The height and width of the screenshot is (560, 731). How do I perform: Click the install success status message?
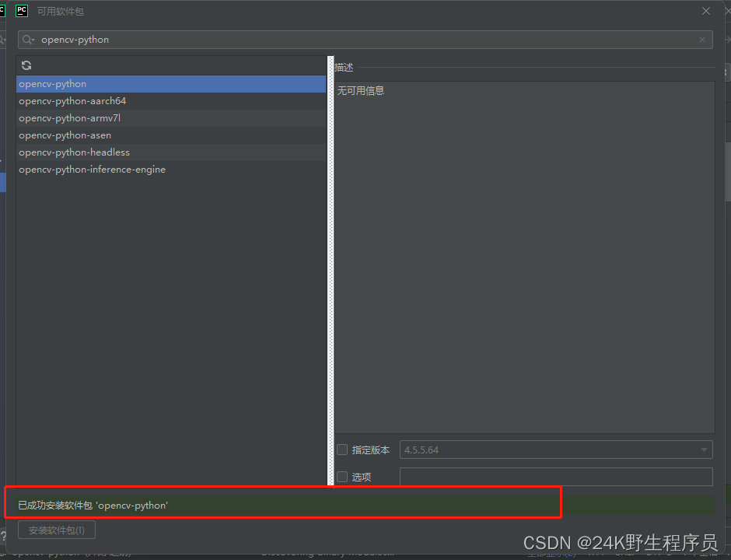[93, 506]
